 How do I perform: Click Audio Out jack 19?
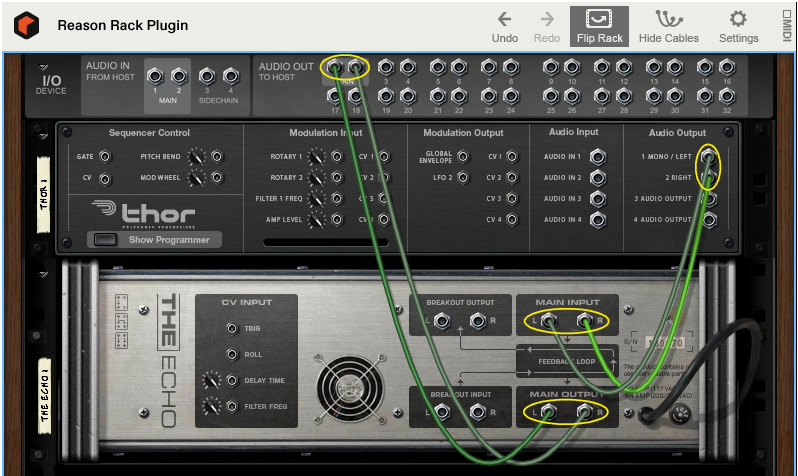point(386,96)
